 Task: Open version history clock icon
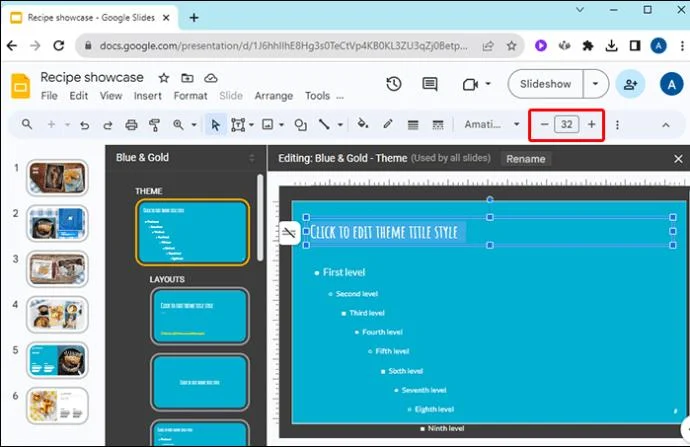click(x=394, y=84)
